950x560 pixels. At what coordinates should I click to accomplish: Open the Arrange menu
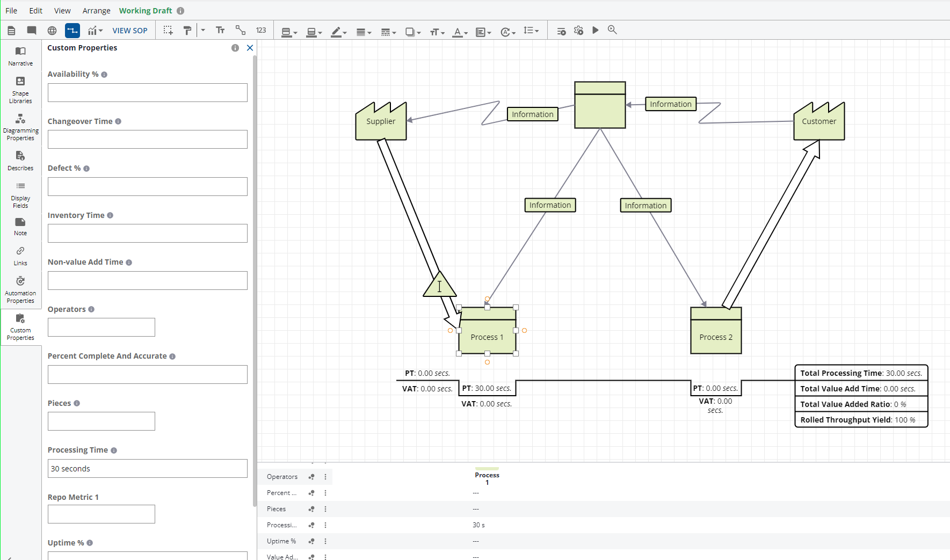pyautogui.click(x=96, y=11)
